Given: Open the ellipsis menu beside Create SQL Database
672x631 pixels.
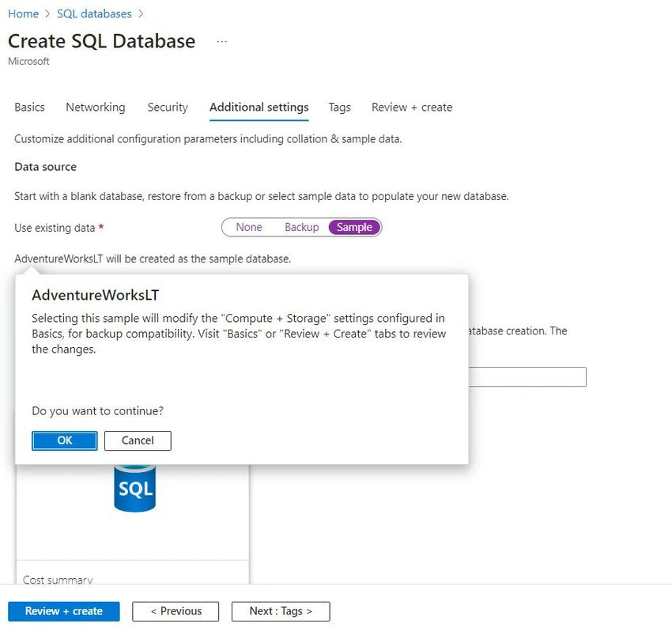Looking at the screenshot, I should point(222,42).
